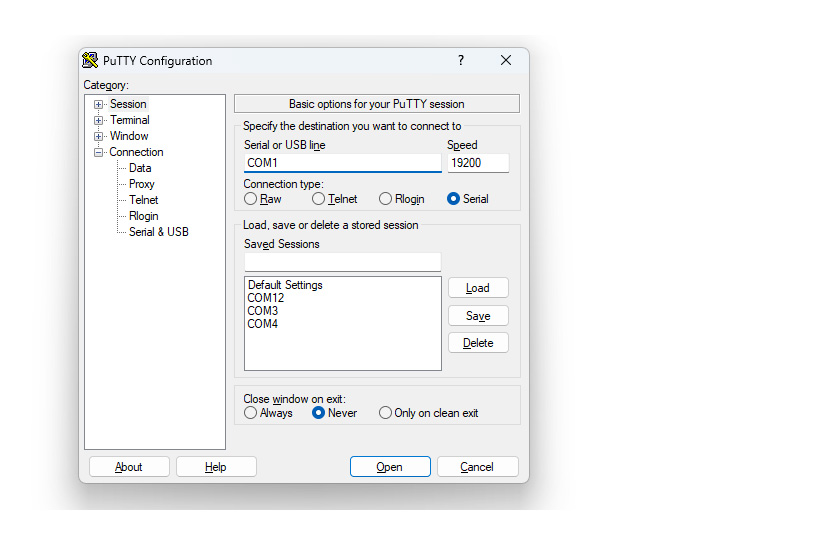Click the About button
This screenshot has width=830, height=544.
(x=129, y=467)
